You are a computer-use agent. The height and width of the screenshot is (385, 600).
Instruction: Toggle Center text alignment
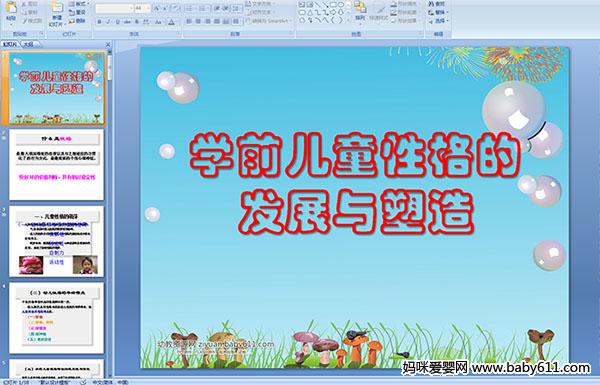[198, 21]
